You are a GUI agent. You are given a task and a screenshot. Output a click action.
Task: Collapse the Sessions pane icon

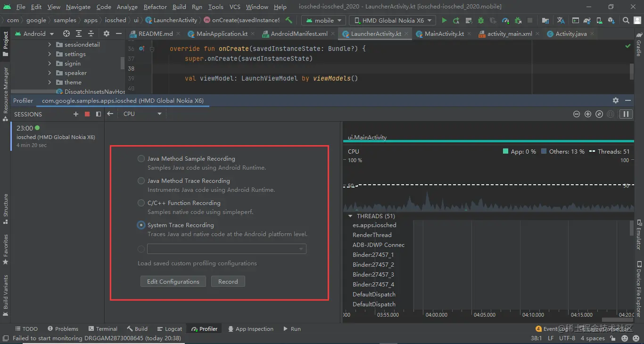tap(99, 114)
